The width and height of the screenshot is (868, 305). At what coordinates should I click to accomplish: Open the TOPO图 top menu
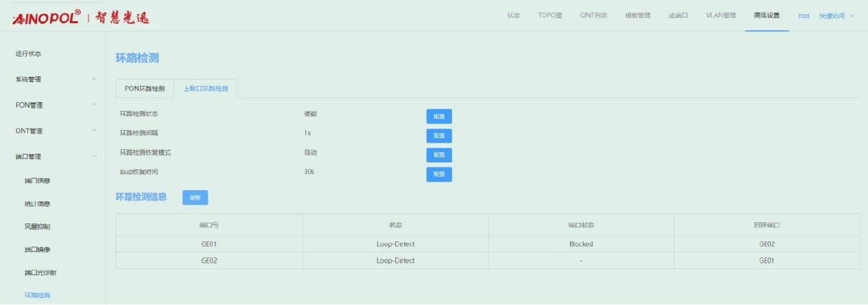click(x=550, y=15)
